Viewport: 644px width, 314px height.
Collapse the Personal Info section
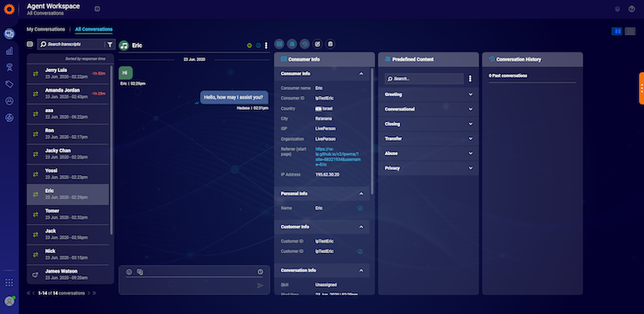[361, 193]
